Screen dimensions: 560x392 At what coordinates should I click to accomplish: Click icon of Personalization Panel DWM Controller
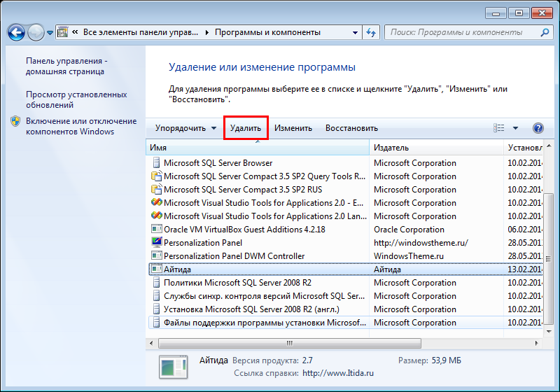[156, 255]
